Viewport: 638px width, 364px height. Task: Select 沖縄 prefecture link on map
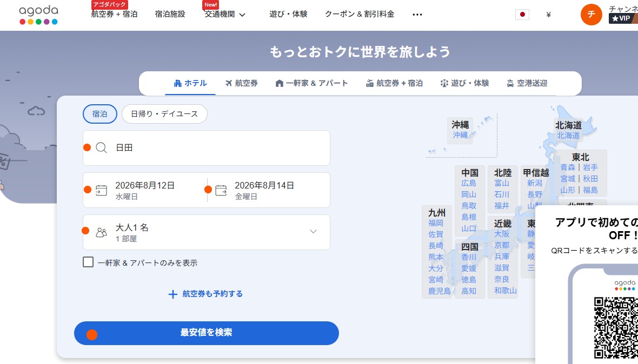(x=460, y=135)
